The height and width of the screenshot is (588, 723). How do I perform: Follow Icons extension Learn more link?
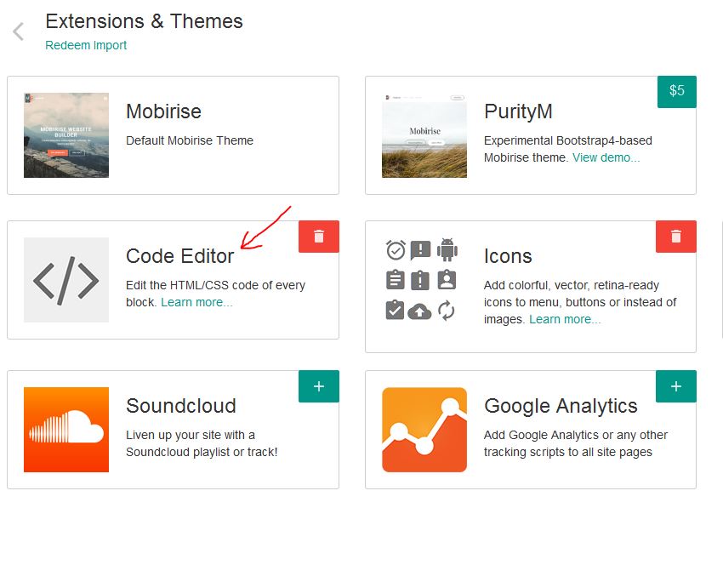click(x=565, y=319)
